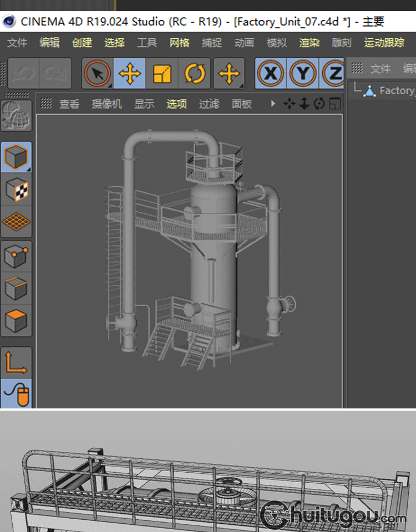Viewport: 416px width, 532px height.
Task: Toggle Z axis lock
Action: point(334,74)
